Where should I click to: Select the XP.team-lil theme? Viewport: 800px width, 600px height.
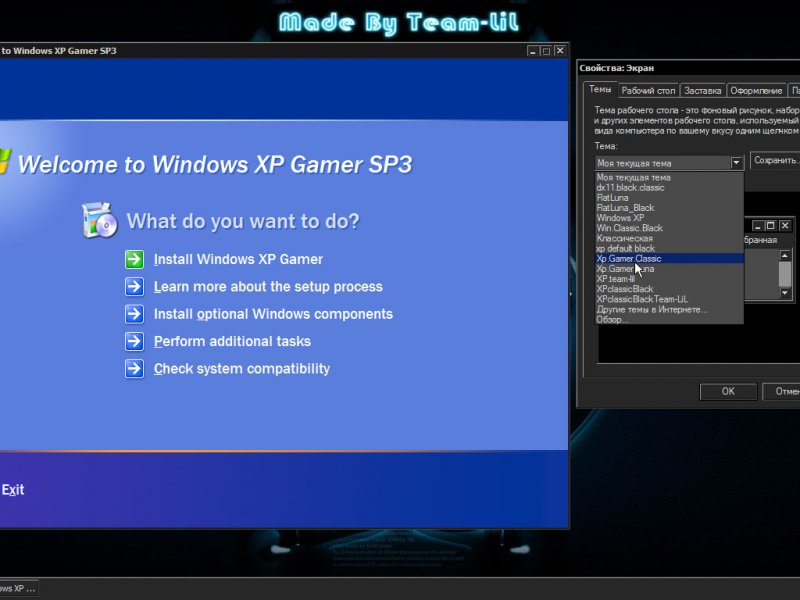669,279
